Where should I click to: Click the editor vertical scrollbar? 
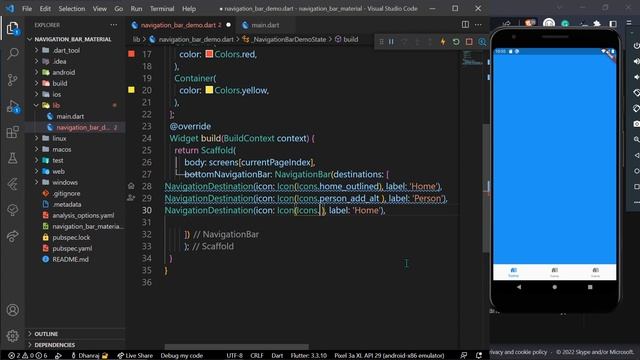tap(486, 188)
